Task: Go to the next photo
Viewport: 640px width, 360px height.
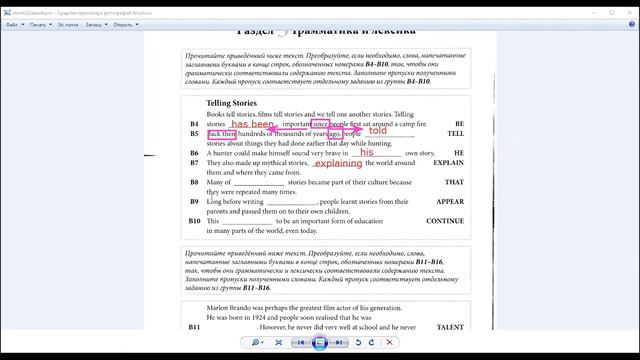Action: click(339, 342)
